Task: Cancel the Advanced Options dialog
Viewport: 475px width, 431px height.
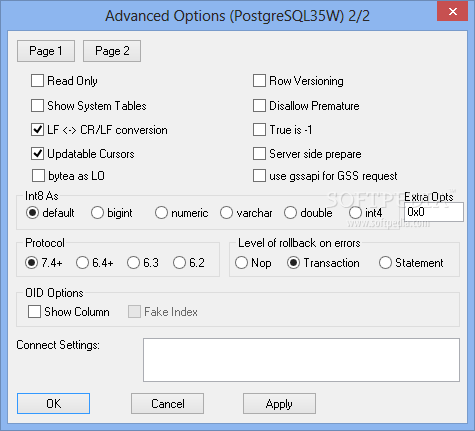Action: (x=167, y=404)
